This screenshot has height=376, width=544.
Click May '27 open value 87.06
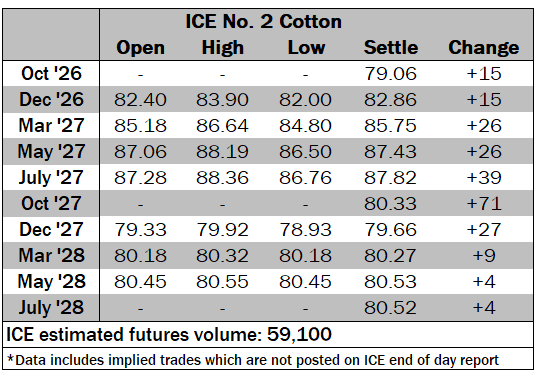(x=141, y=152)
